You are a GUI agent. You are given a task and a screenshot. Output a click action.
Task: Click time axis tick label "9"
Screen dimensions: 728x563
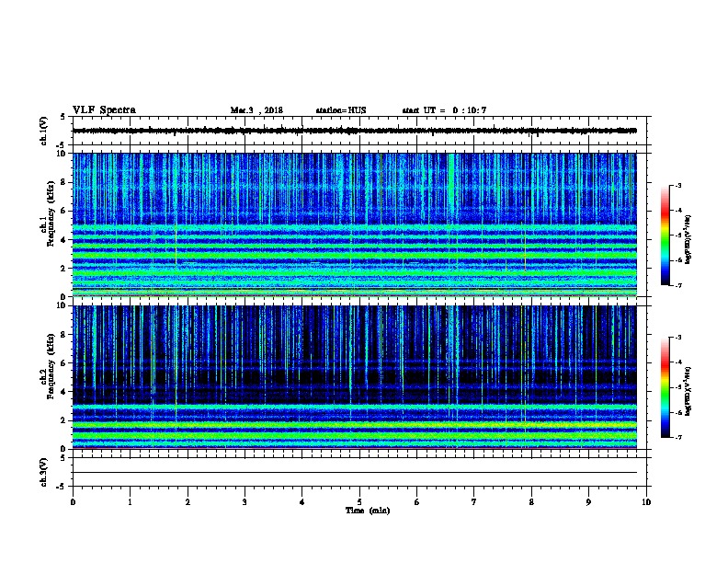tap(588, 502)
